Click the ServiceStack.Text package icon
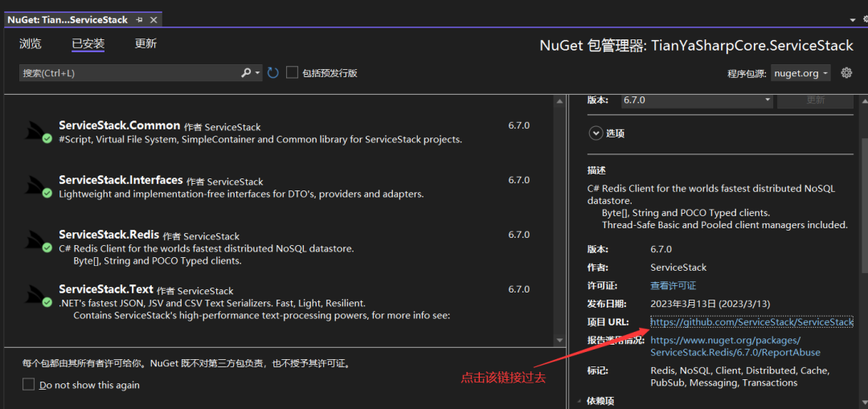The height and width of the screenshot is (409, 868). (x=39, y=296)
